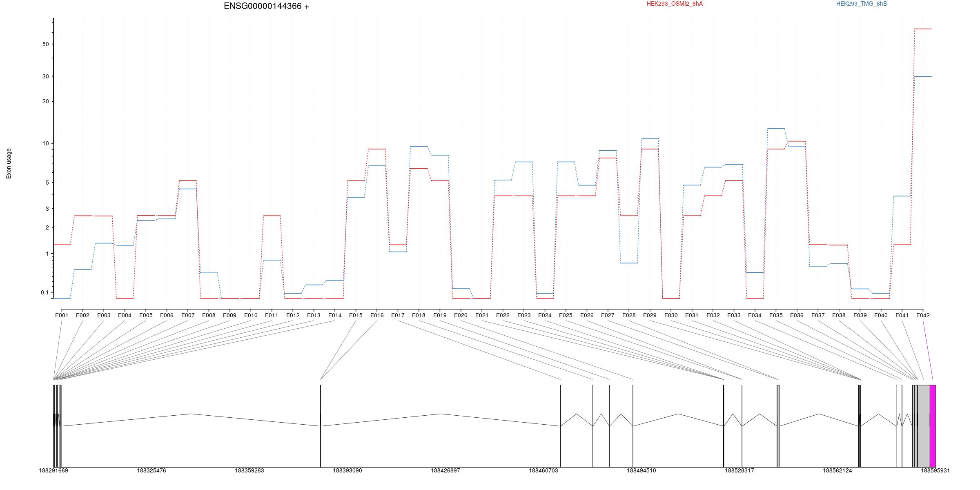Viewport: 980px width, 490px height.
Task: Click genomic coordinate 188426897
Action: click(445, 470)
